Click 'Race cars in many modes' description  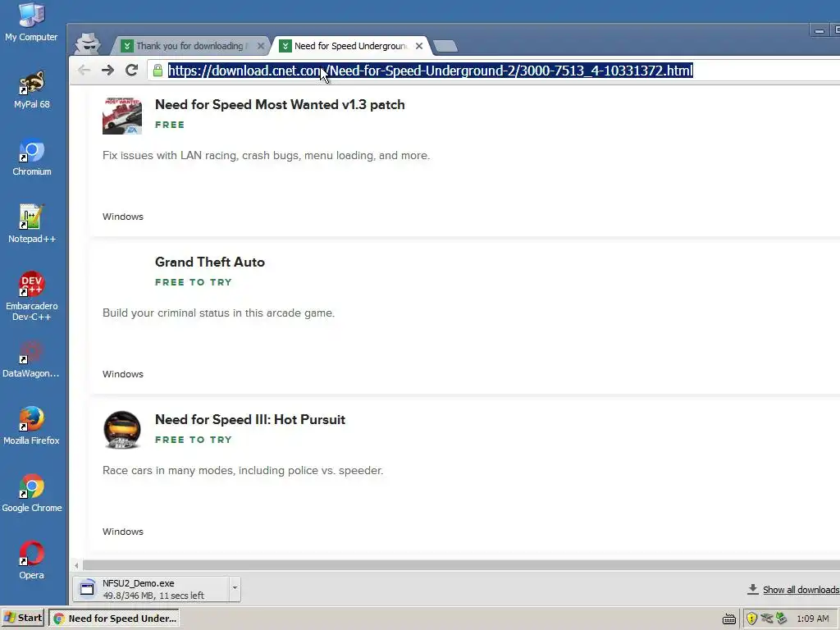click(x=243, y=470)
